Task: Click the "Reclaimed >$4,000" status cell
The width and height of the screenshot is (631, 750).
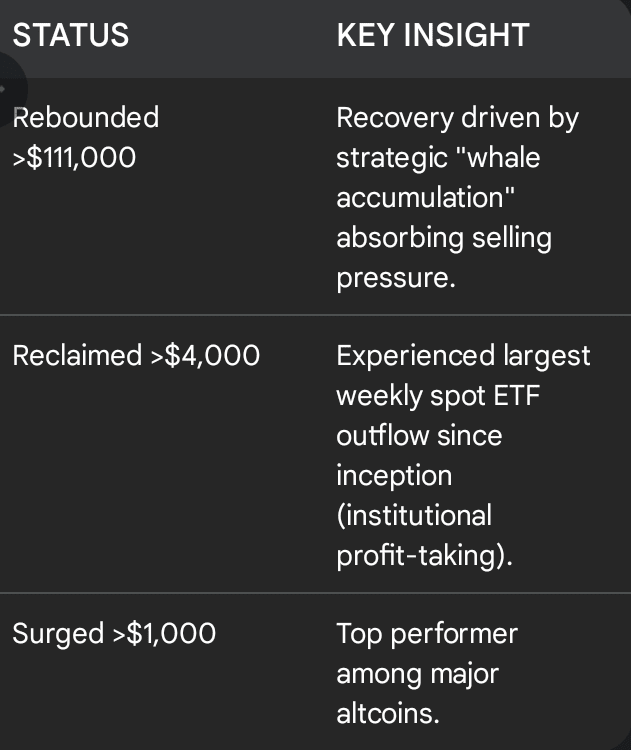Action: 136,355
